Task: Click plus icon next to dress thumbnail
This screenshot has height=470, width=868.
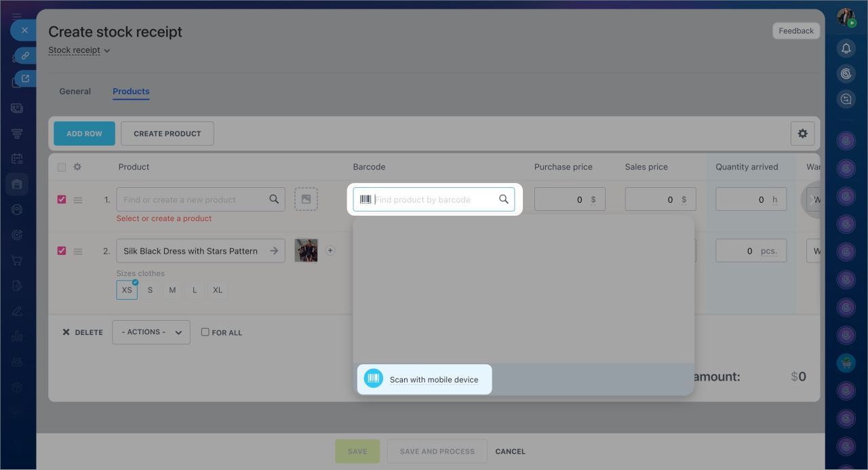Action: click(x=330, y=250)
